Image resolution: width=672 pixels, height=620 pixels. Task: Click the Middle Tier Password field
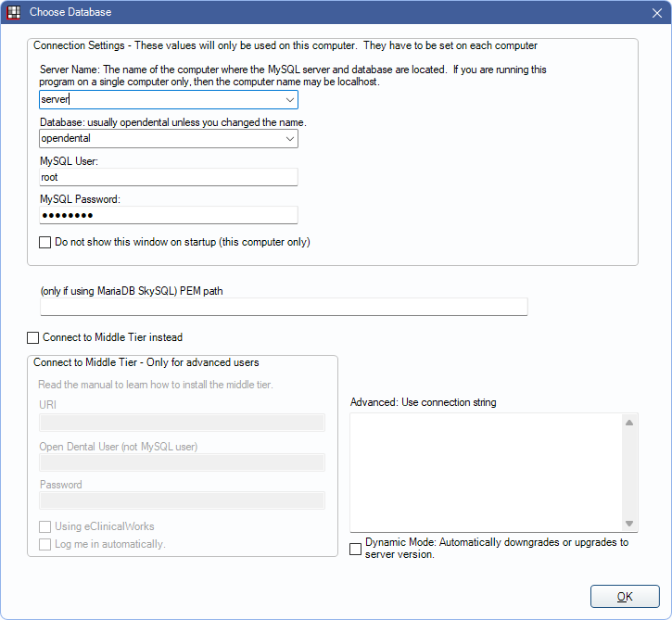pyautogui.click(x=182, y=500)
